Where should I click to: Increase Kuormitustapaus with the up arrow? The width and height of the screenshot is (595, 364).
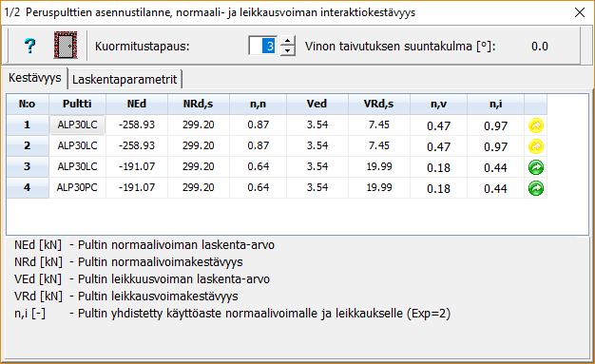point(288,41)
